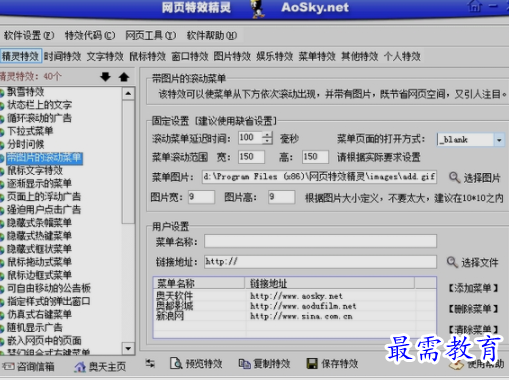509x380 pixels.
Task: Click the 清除菜单 button
Action: [x=473, y=329]
